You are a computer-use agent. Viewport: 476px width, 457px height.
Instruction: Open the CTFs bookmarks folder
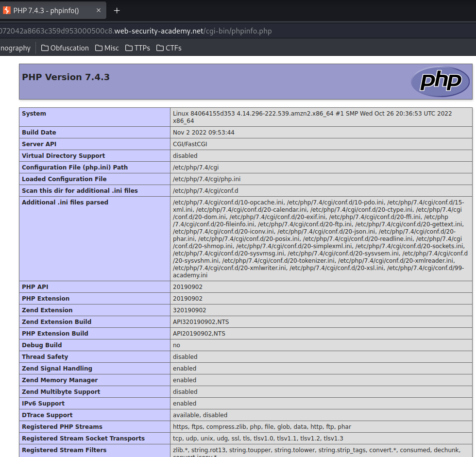tap(169, 48)
